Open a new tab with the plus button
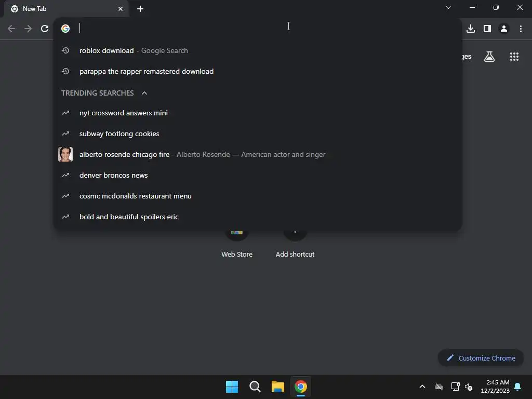 tap(140, 9)
